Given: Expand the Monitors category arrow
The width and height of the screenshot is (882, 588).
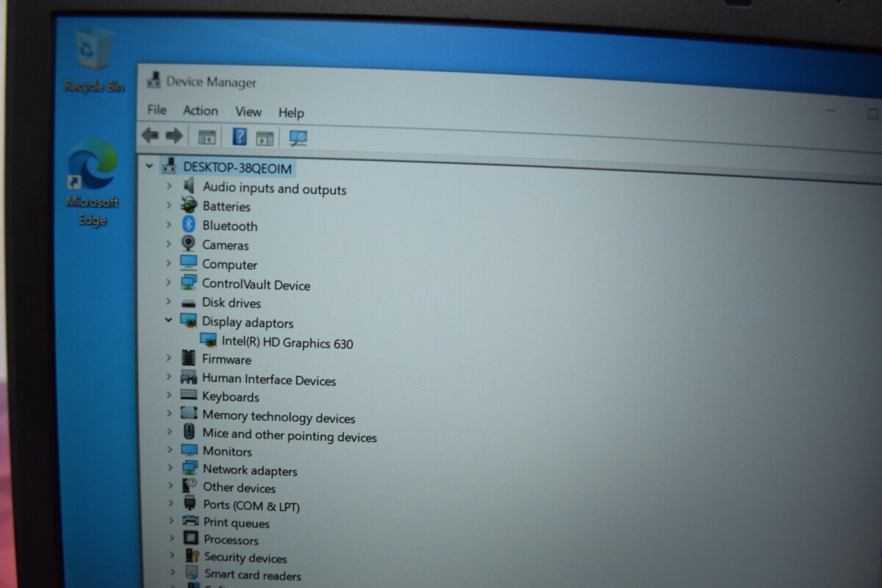Looking at the screenshot, I should (170, 449).
